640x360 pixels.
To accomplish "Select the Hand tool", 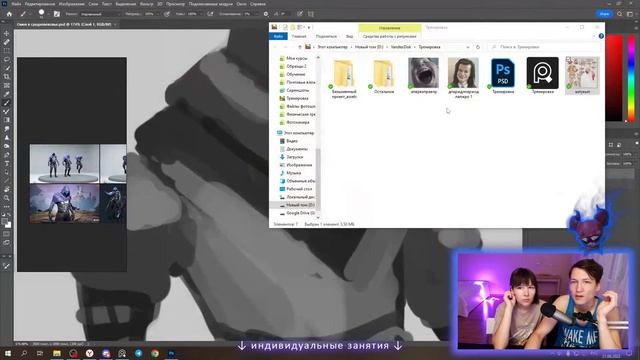I will 7,189.
